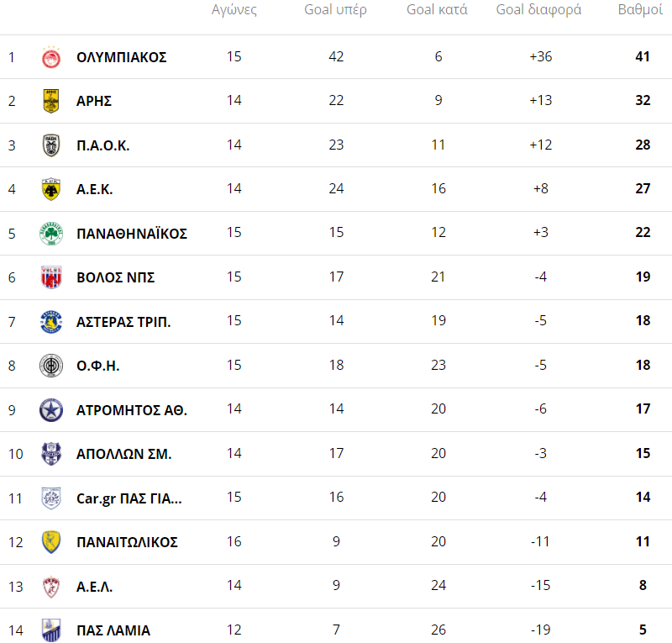672x643 pixels.
Task: Click the Asteras Tripolis blue logo
Action: pyautogui.click(x=51, y=322)
